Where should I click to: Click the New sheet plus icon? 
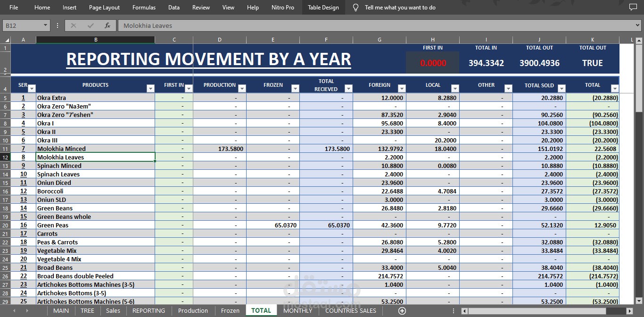pyautogui.click(x=402, y=310)
